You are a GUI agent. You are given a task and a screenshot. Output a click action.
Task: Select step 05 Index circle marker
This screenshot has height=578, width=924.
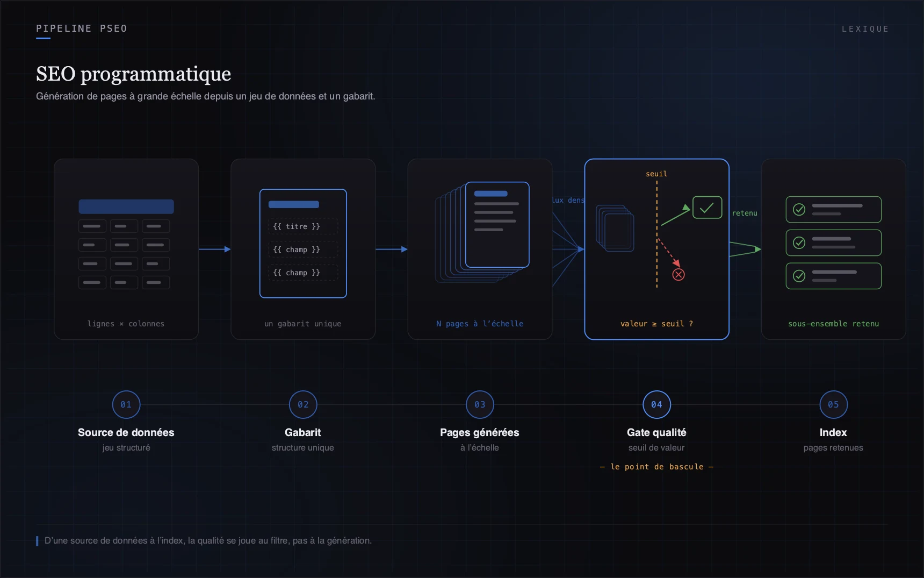coord(833,404)
